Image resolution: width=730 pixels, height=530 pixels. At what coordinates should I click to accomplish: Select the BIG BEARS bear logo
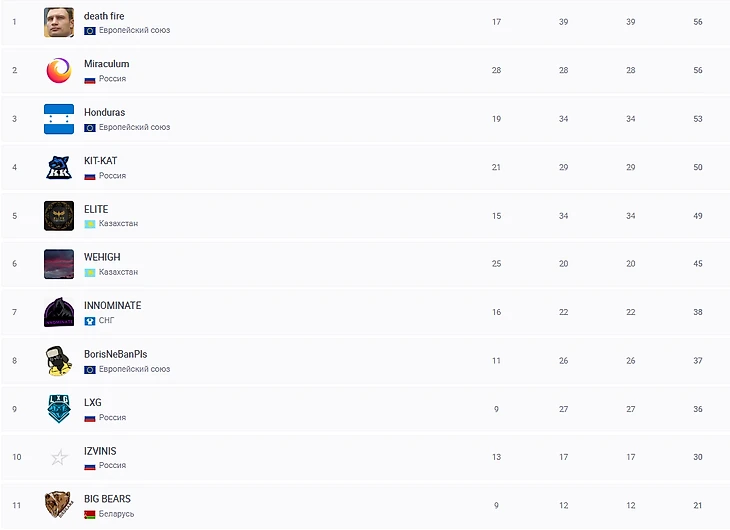pos(59,505)
